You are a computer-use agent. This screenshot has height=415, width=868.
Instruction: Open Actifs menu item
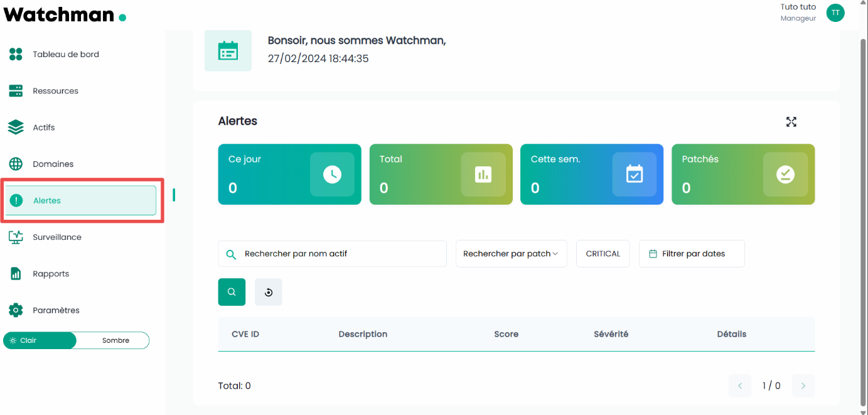point(80,127)
